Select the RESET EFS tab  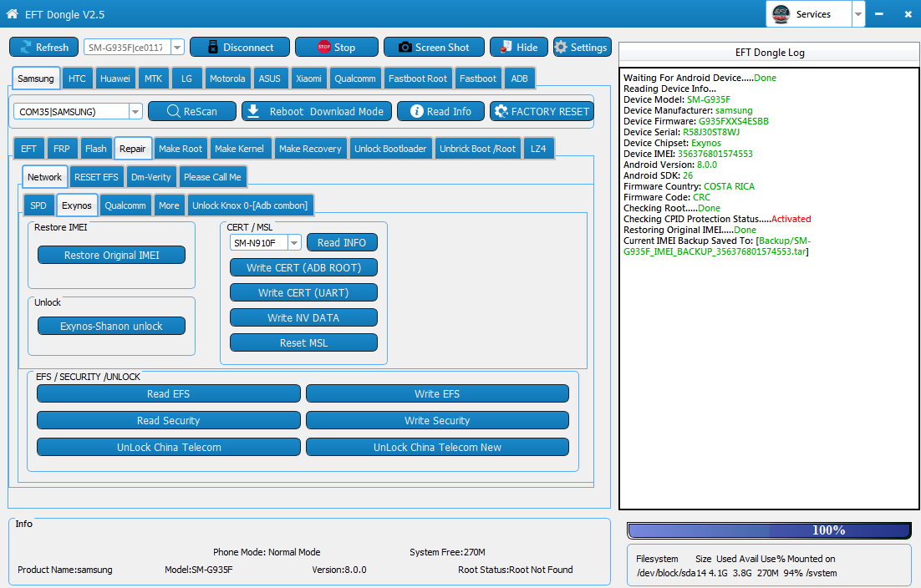[96, 177]
